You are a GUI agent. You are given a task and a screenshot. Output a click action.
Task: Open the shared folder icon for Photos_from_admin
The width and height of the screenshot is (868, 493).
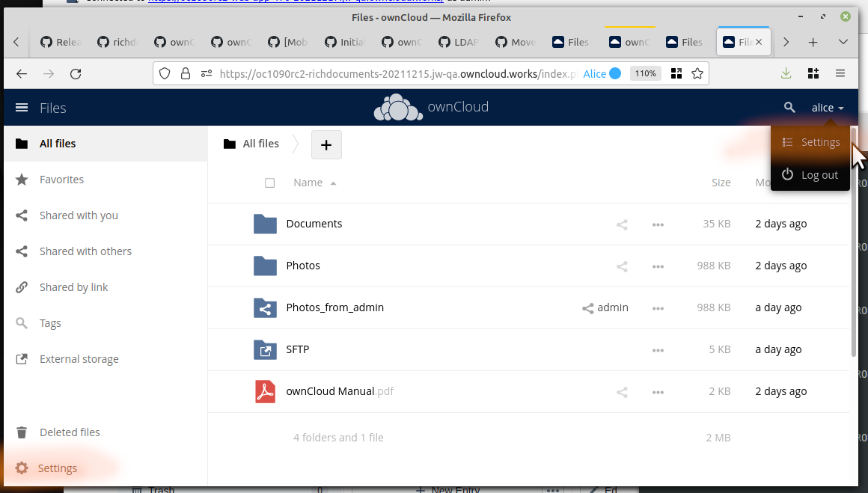(265, 307)
